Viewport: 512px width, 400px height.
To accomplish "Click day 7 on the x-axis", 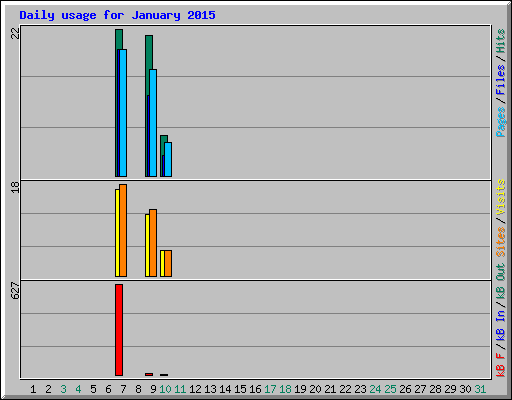I will tap(123, 389).
